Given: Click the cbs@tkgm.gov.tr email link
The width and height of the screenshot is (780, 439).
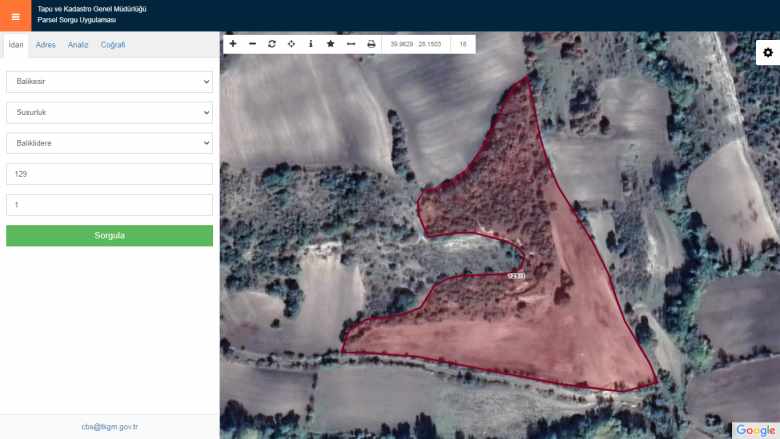Looking at the screenshot, I should (109, 427).
